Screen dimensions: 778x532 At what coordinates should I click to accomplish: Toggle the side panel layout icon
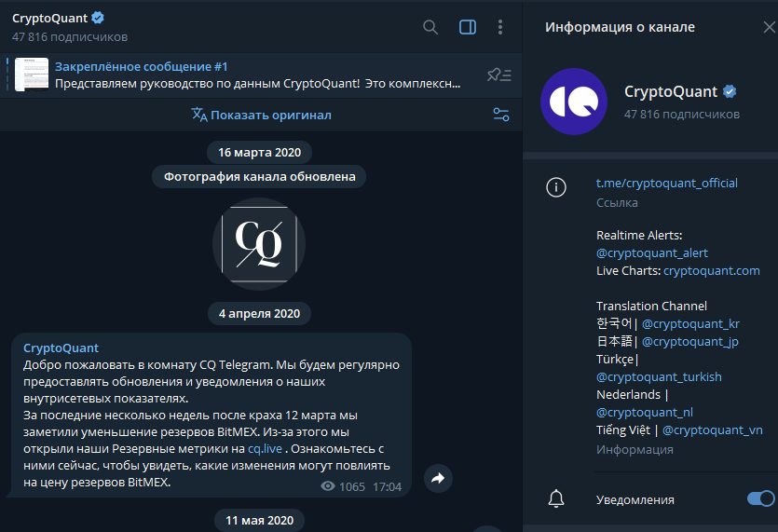tap(468, 27)
